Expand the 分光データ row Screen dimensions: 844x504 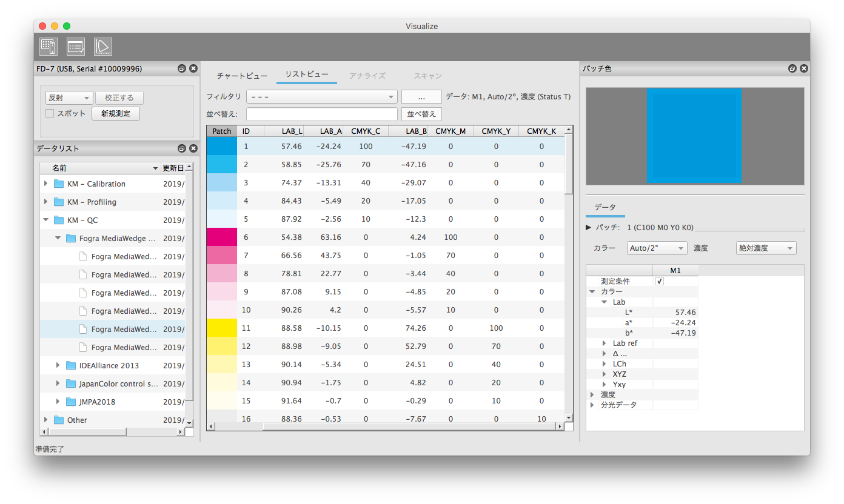592,405
